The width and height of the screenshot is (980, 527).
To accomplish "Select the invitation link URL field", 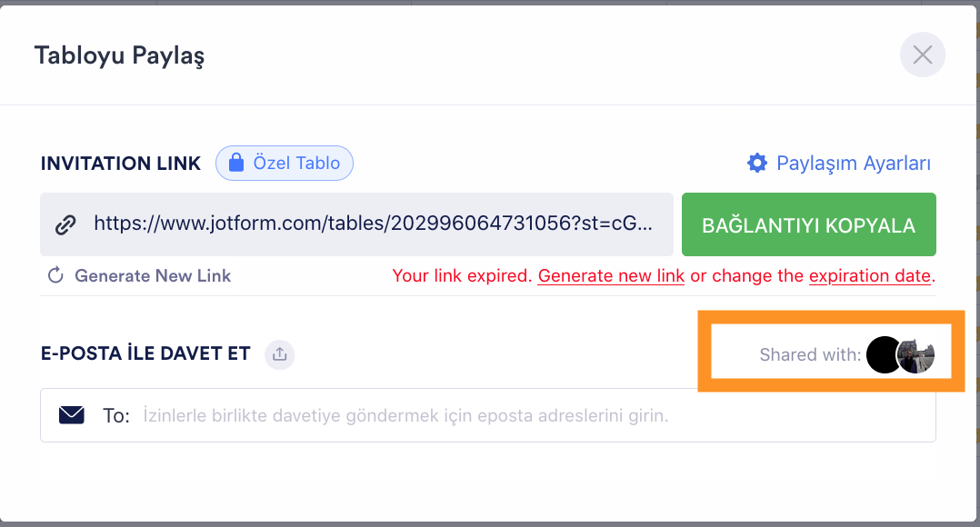I will (373, 224).
